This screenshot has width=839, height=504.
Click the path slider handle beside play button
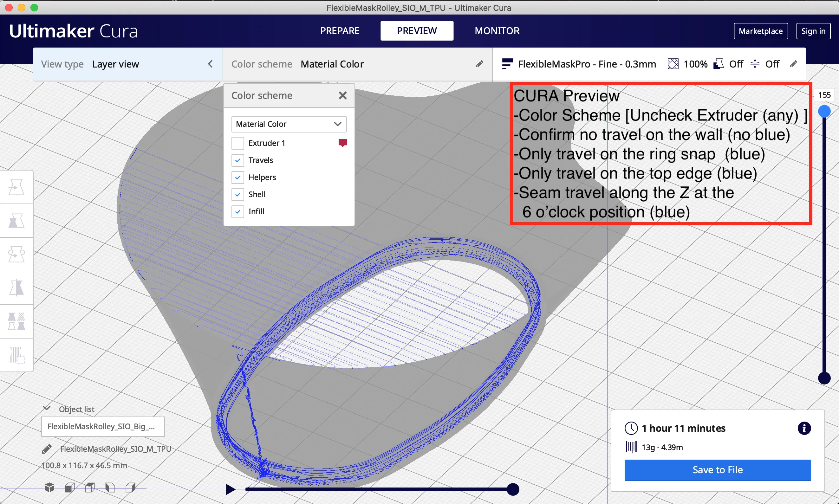pyautogui.click(x=513, y=489)
